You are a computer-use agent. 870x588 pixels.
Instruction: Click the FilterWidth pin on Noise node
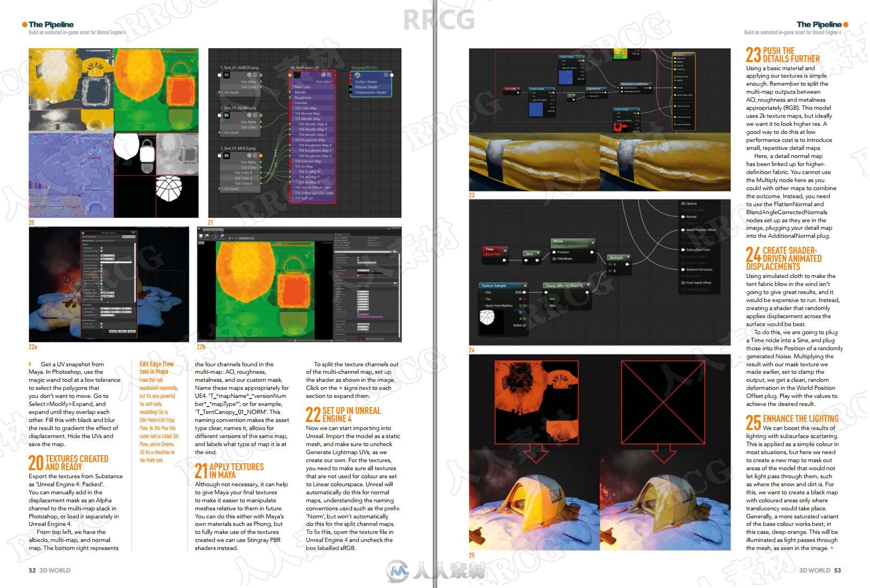pyautogui.click(x=554, y=259)
